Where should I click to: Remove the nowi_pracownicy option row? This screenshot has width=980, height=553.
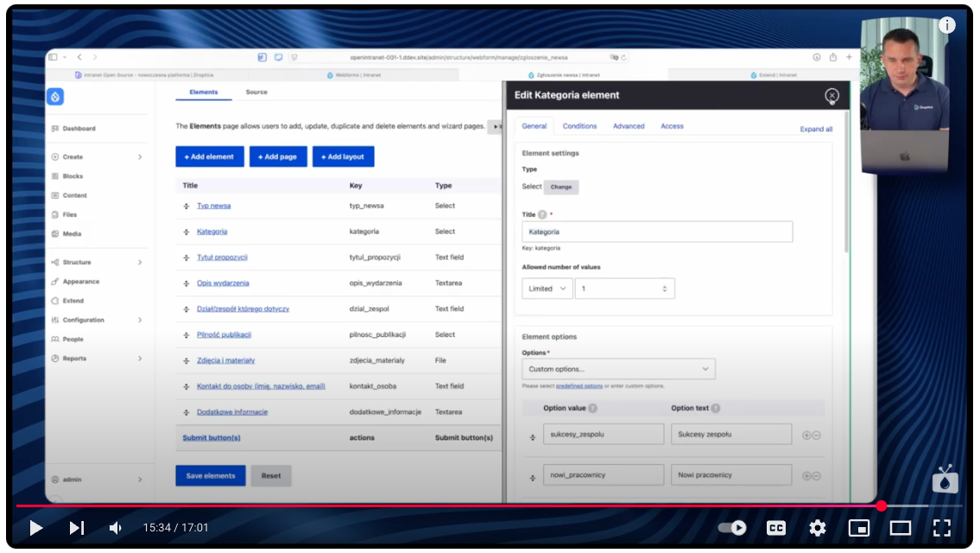(x=816, y=476)
